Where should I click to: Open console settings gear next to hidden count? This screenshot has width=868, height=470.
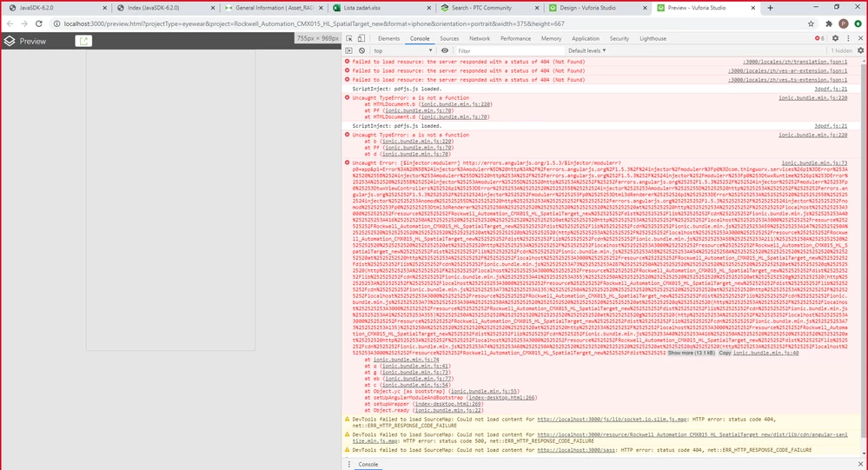pyautogui.click(x=861, y=50)
